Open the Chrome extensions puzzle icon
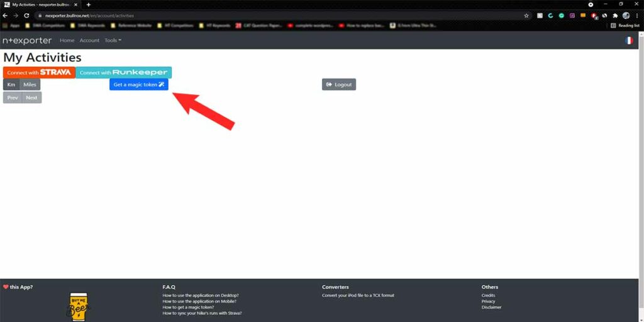The width and height of the screenshot is (644, 322). (x=615, y=15)
